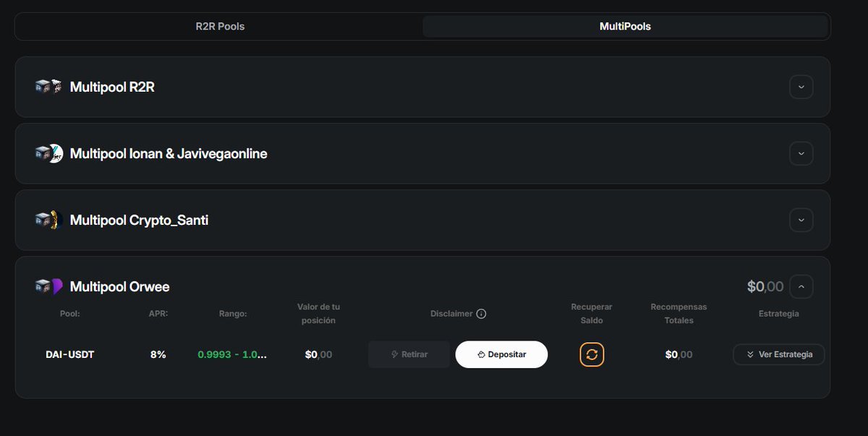Click the DAI-USDT pool name

pyautogui.click(x=70, y=354)
